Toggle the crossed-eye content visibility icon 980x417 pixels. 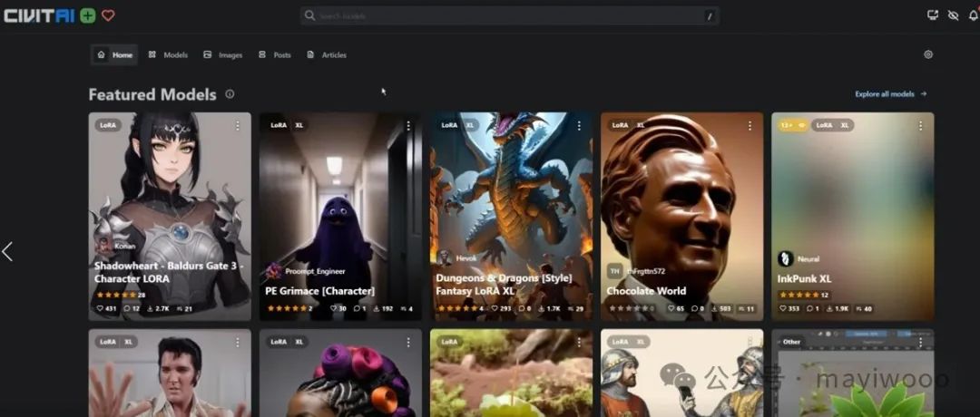point(953,15)
